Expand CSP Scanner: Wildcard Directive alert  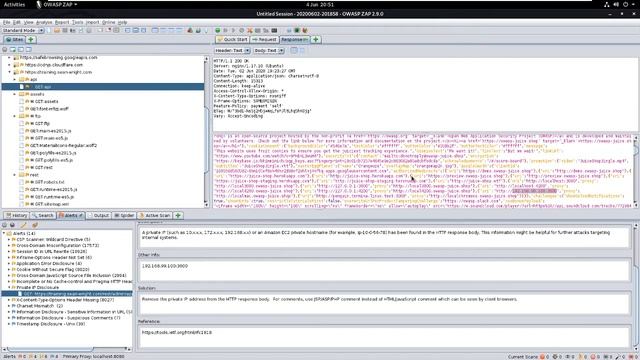[9, 240]
